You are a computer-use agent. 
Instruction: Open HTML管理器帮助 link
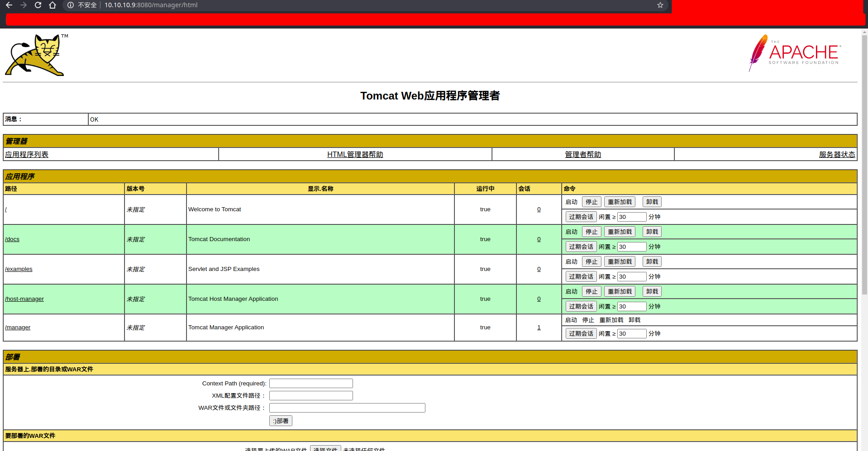(355, 154)
